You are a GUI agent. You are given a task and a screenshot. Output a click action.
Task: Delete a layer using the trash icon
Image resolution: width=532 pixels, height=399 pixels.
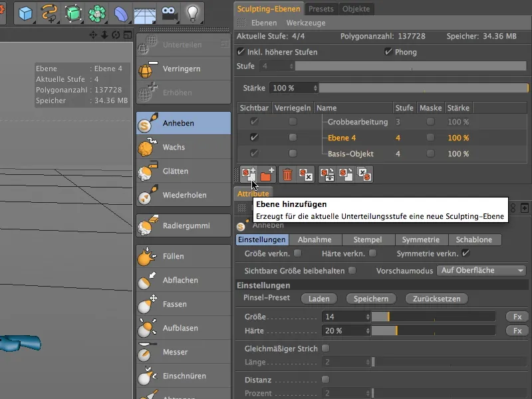pos(287,174)
